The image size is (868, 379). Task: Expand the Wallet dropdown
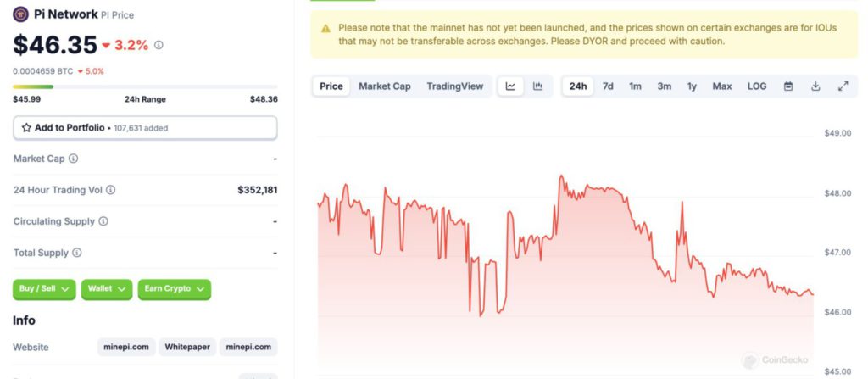107,289
